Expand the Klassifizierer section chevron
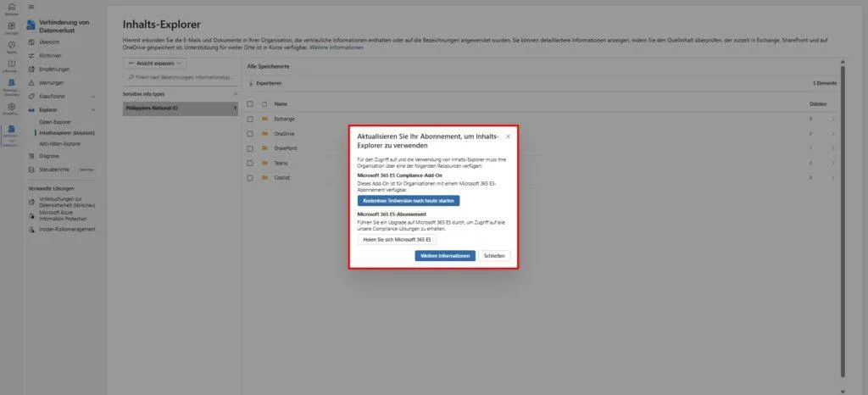The image size is (868, 395). click(x=92, y=97)
